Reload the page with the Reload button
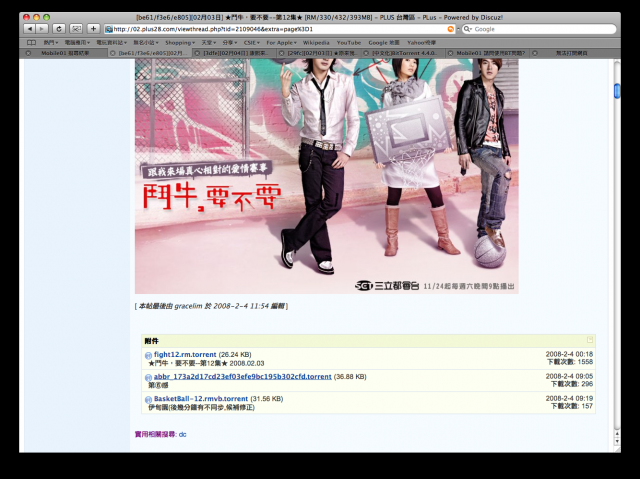 [59, 29]
